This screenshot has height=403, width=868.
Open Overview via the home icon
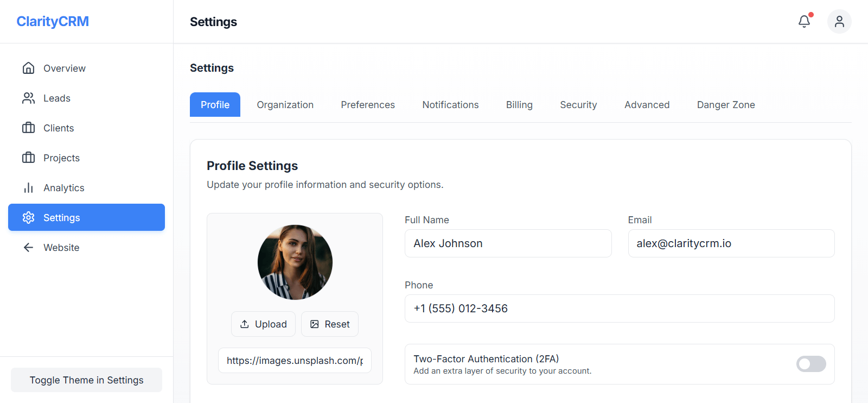point(28,68)
